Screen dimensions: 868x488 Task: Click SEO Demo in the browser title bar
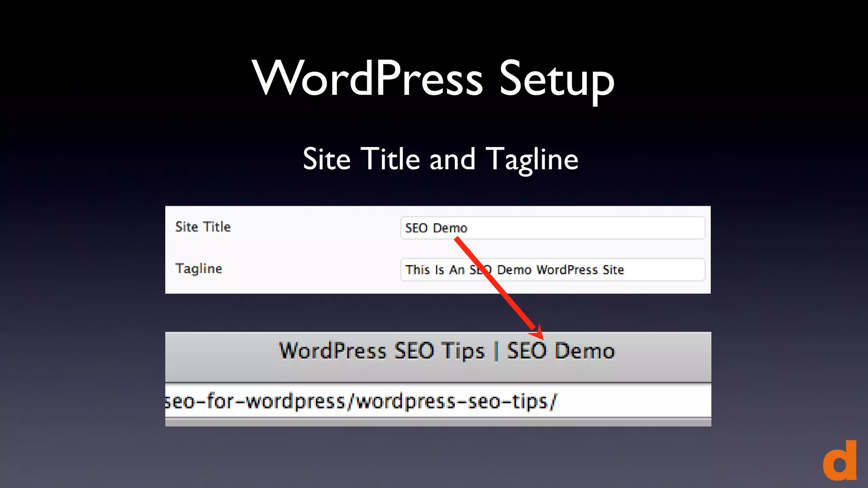pyautogui.click(x=561, y=351)
